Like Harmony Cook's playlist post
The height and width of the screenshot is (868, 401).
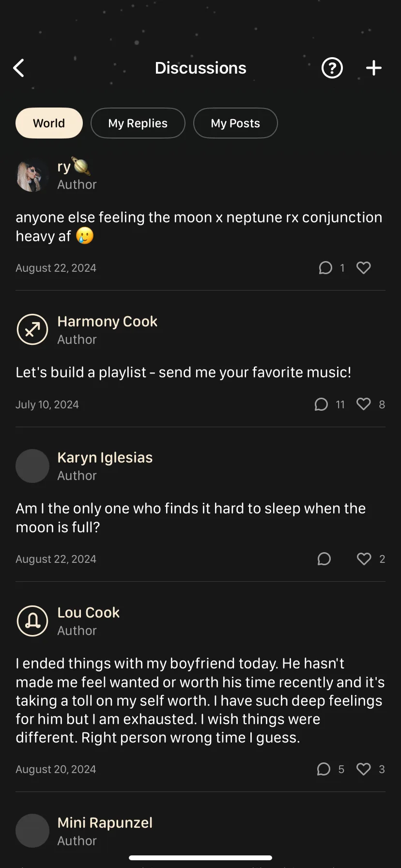[364, 404]
